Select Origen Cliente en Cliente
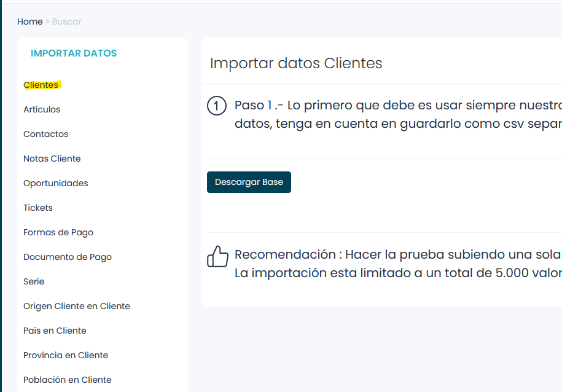Screen dimensions: 562x392 coord(77,306)
